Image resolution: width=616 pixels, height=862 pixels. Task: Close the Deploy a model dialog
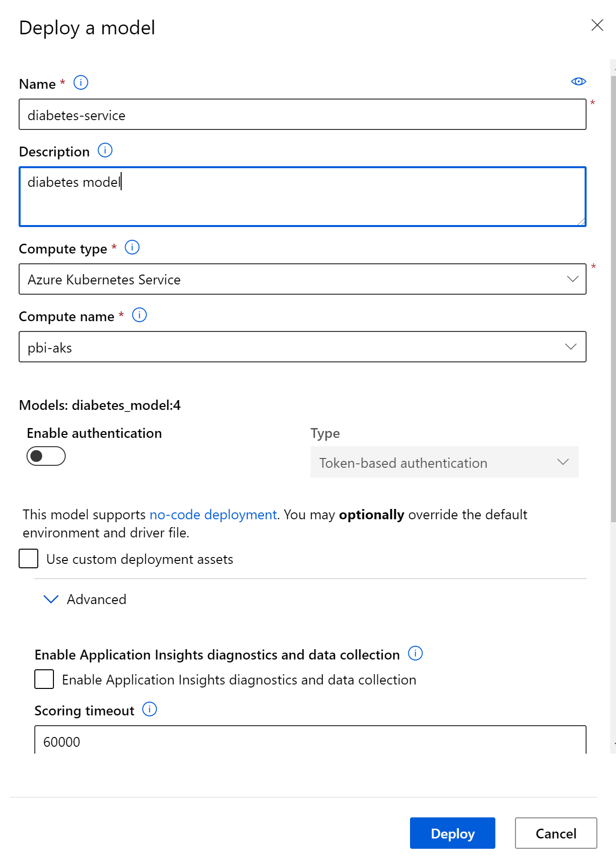(x=597, y=25)
